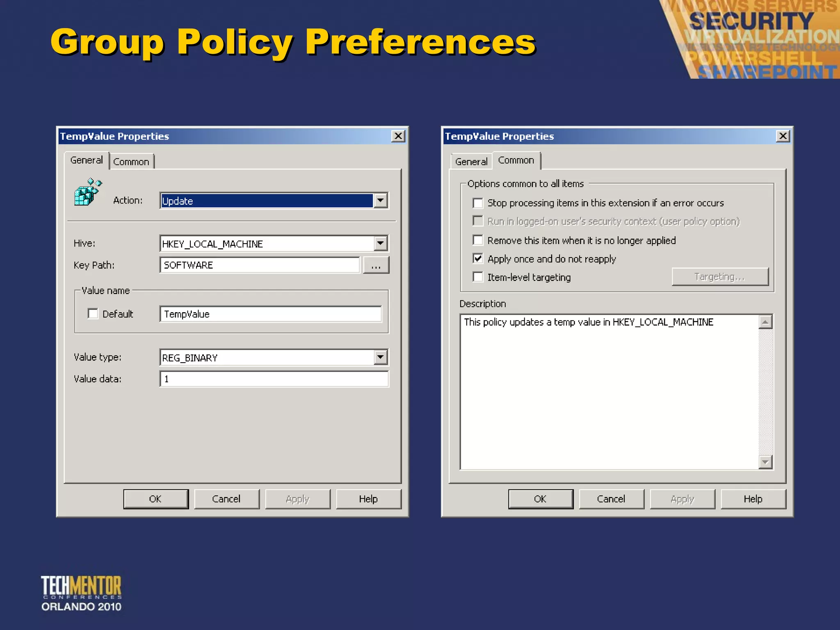Enable the Default value name checkbox

tap(93, 314)
